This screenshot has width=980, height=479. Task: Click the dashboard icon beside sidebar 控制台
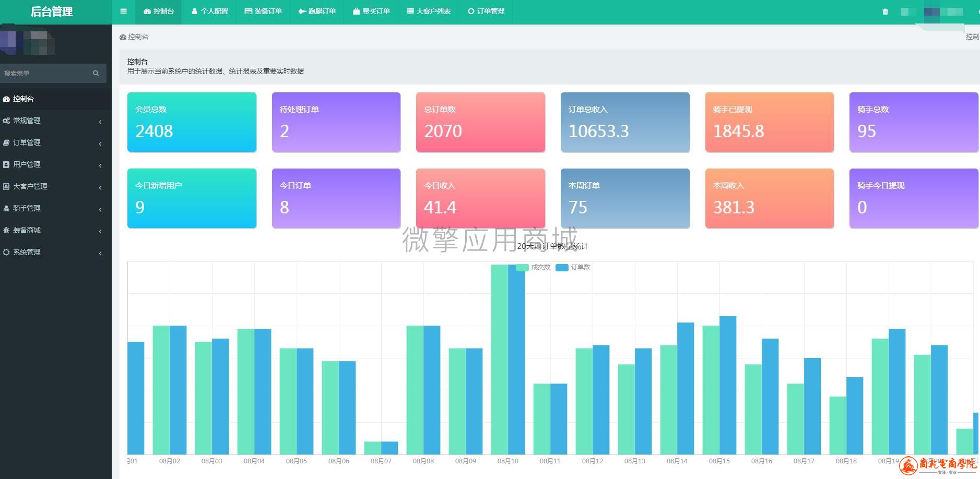(6, 99)
